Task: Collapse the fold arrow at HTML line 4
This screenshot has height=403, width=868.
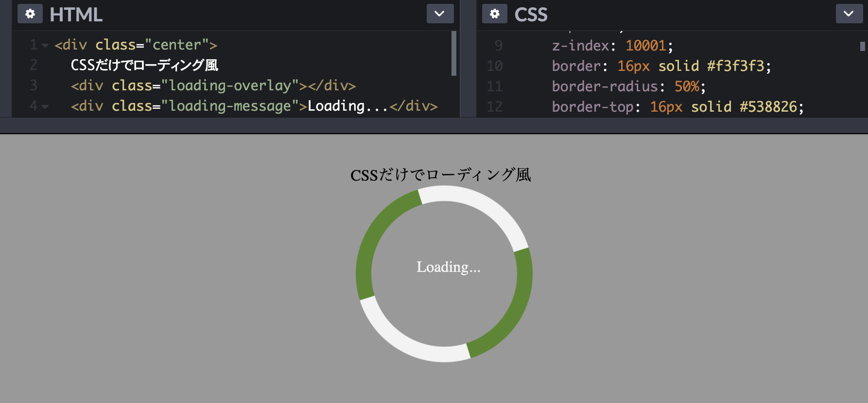Action: (45, 106)
